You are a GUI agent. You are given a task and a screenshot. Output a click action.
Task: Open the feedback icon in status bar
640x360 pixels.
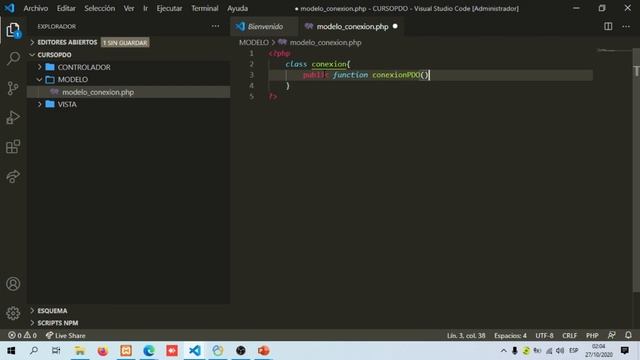[611, 335]
